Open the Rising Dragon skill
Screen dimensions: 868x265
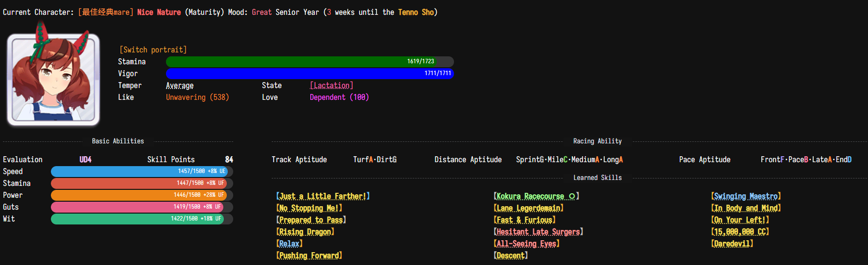305,232
